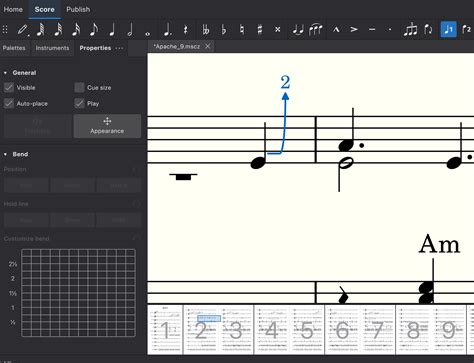Switch to voice 1
This screenshot has width=474, height=363.
[x=449, y=29]
